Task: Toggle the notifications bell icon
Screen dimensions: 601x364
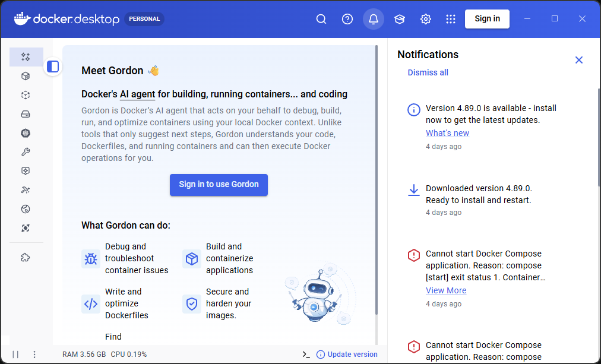Action: [374, 19]
